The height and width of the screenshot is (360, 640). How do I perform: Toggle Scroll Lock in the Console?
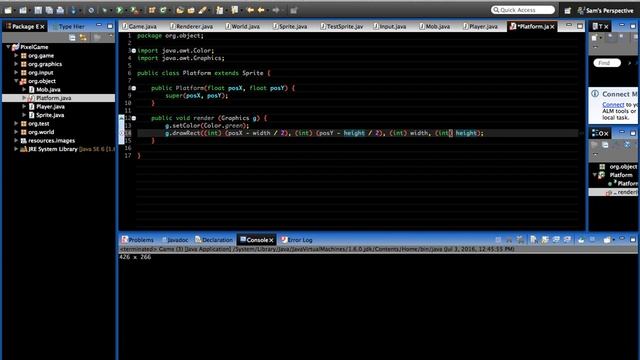click(545, 240)
